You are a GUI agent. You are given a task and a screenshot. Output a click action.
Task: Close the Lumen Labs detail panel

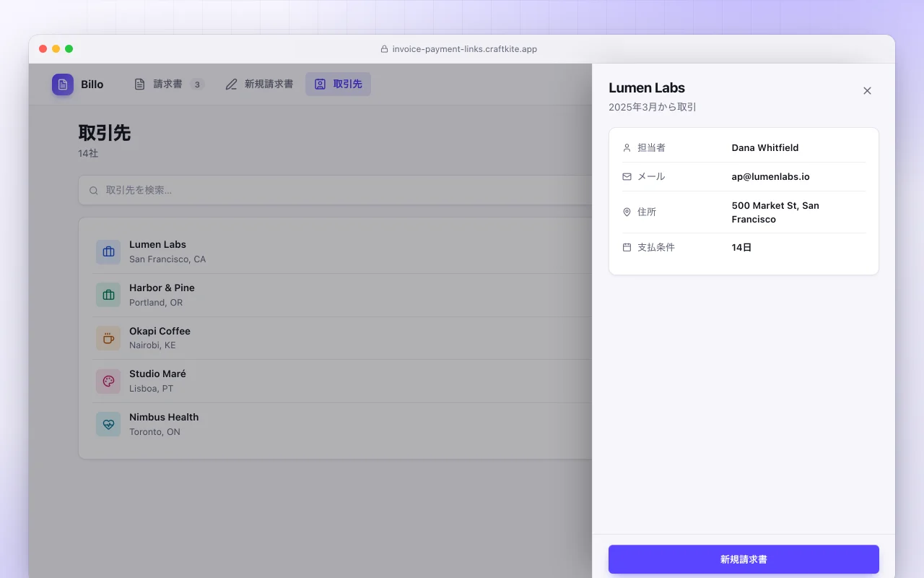coord(867,91)
